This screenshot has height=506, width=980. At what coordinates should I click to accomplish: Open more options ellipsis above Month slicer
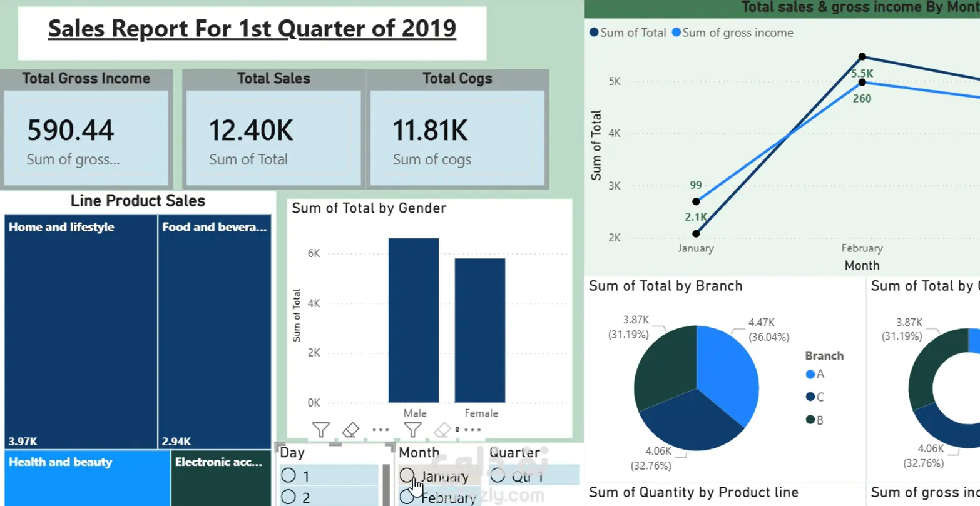472,430
